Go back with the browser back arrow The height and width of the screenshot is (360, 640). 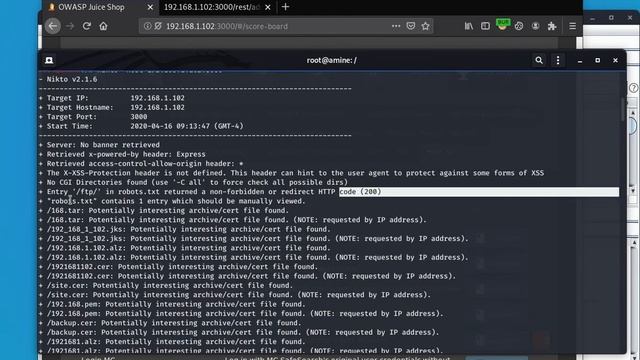(53, 26)
